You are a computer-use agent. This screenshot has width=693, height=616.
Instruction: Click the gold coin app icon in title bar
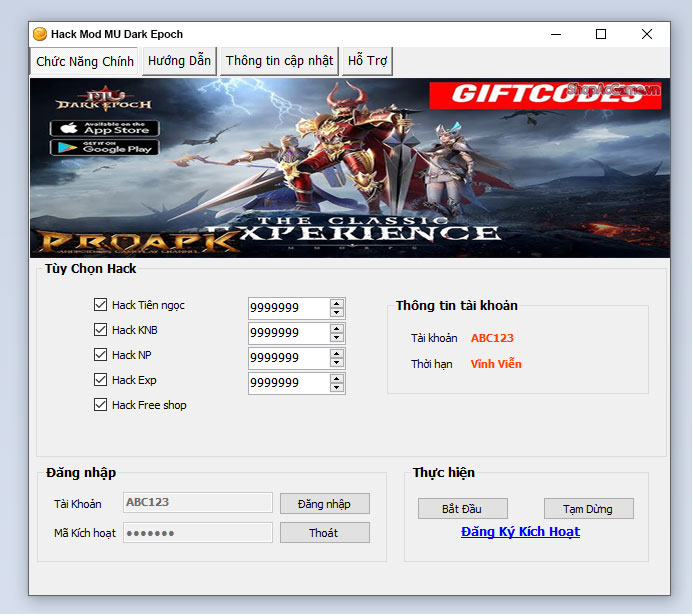pos(40,34)
